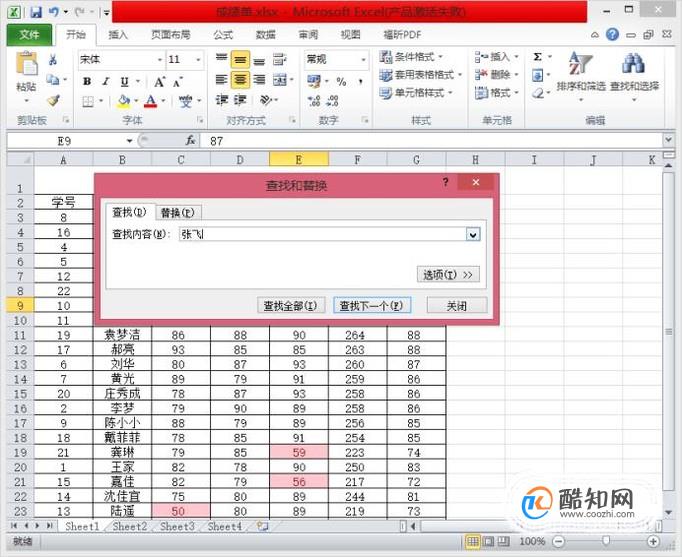Toggle Bold formatting

(x=87, y=81)
